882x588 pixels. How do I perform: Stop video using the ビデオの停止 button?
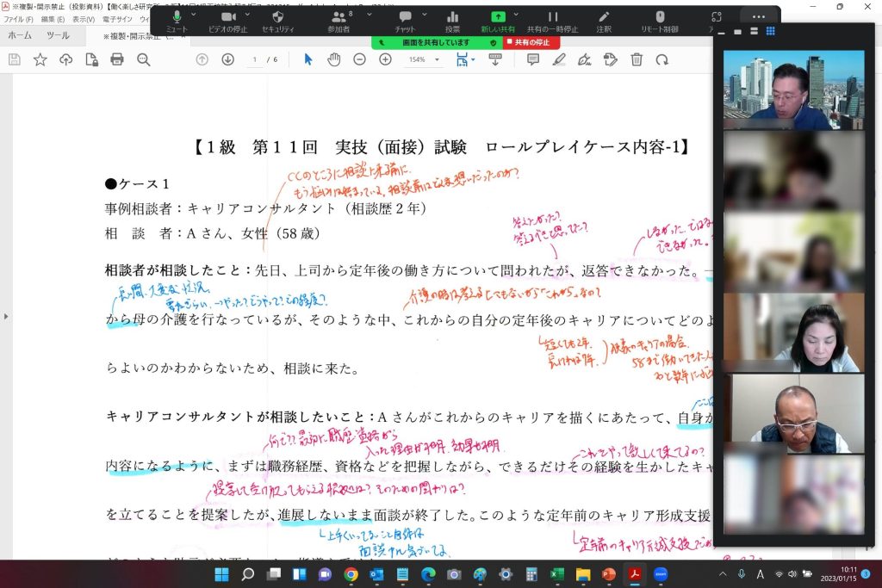tap(229, 17)
